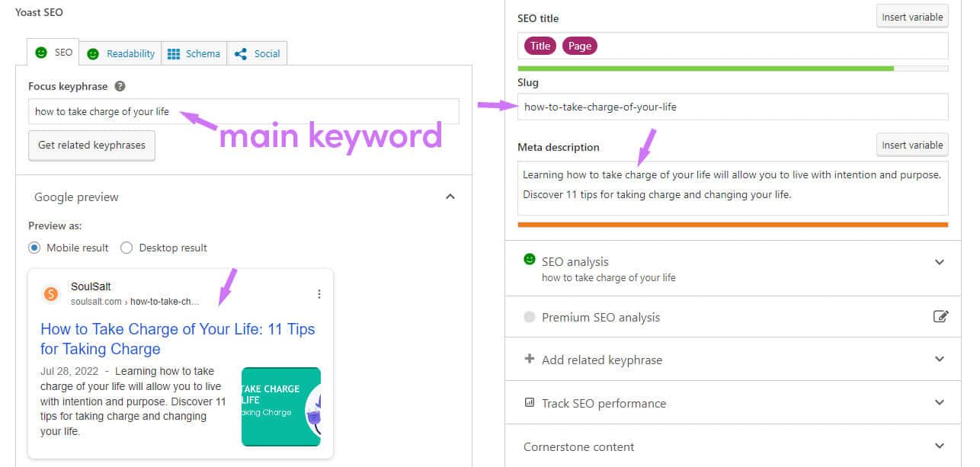The width and height of the screenshot is (980, 467).
Task: Click the Premium SEO analysis edit icon
Action: (x=940, y=317)
